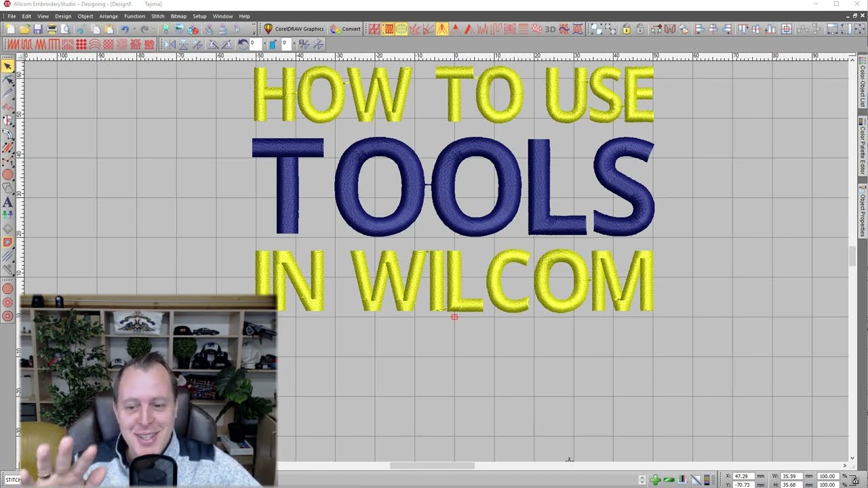Open Print Preview magnifier icon
Screen dimensions: 868x488
(x=65, y=29)
